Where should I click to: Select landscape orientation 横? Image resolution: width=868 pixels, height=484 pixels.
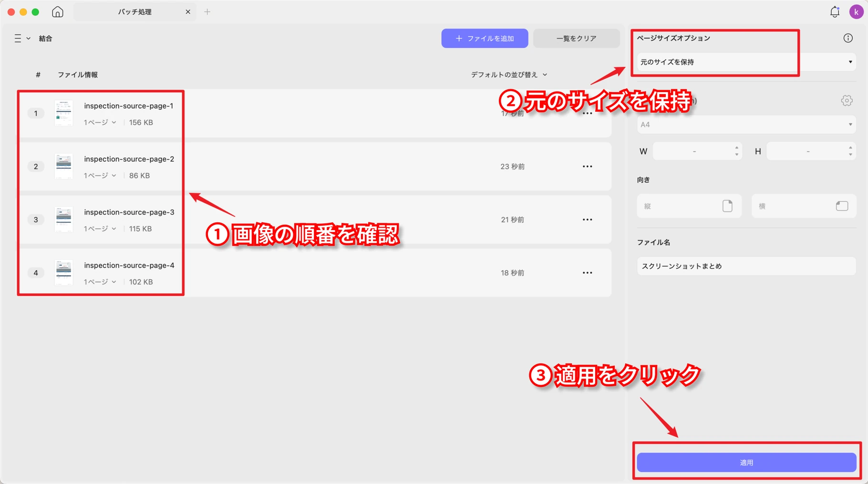tap(804, 206)
